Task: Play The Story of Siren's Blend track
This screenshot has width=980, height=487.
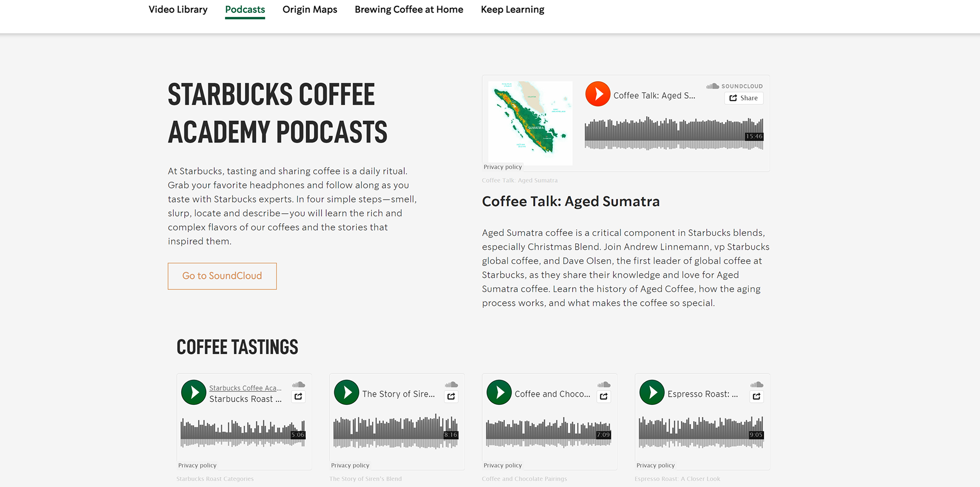Action: tap(347, 393)
